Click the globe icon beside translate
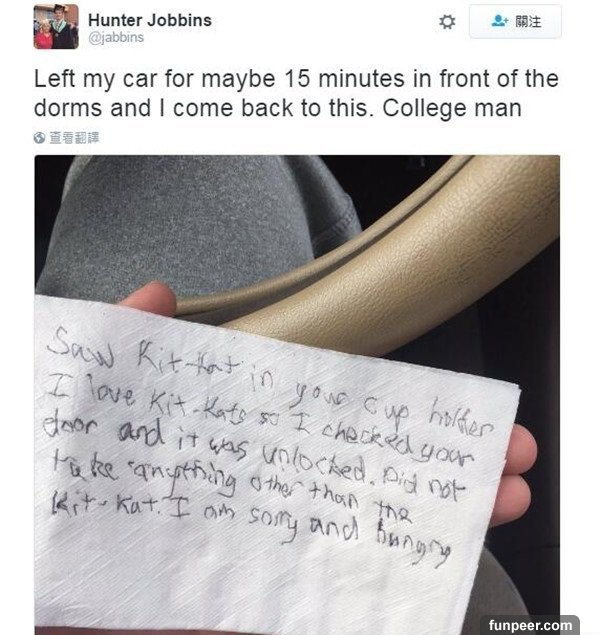This screenshot has height=635, width=600. 39,138
